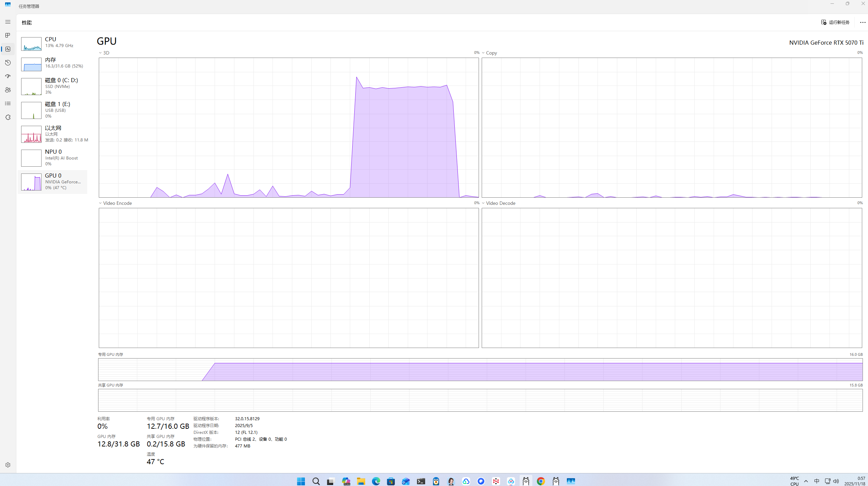Image resolution: width=868 pixels, height=486 pixels.
Task: Open the Users page icon
Action: (x=8, y=90)
